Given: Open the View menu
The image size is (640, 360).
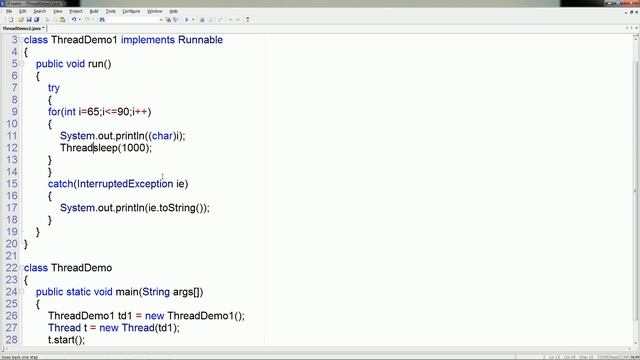Looking at the screenshot, I should click(x=58, y=11).
